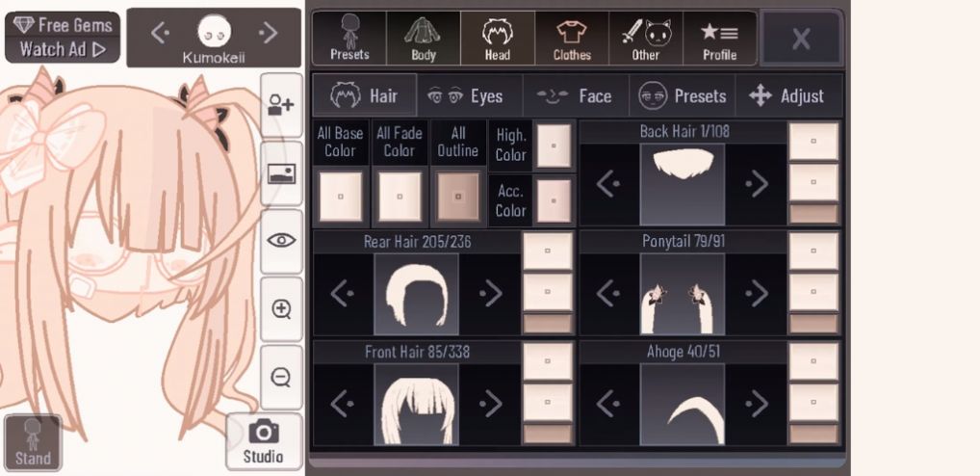Viewport: 980px width, 476px height.
Task: Switch to the Clothes category tab
Action: tap(572, 39)
